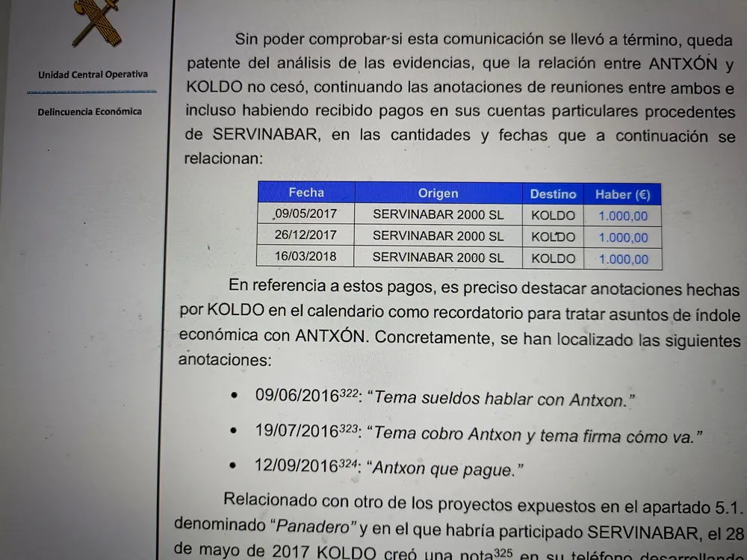Open footnote reference 324
This screenshot has width=747, height=560.
[348, 464]
